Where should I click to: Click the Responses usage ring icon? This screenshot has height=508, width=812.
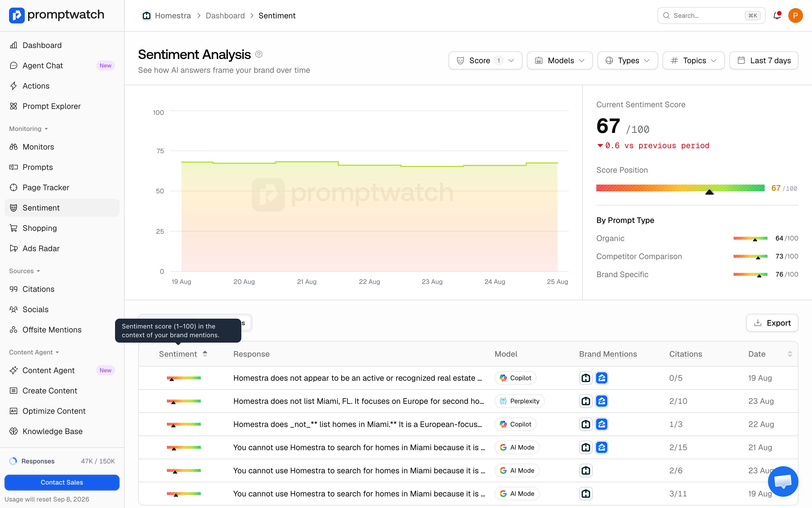[x=13, y=461]
